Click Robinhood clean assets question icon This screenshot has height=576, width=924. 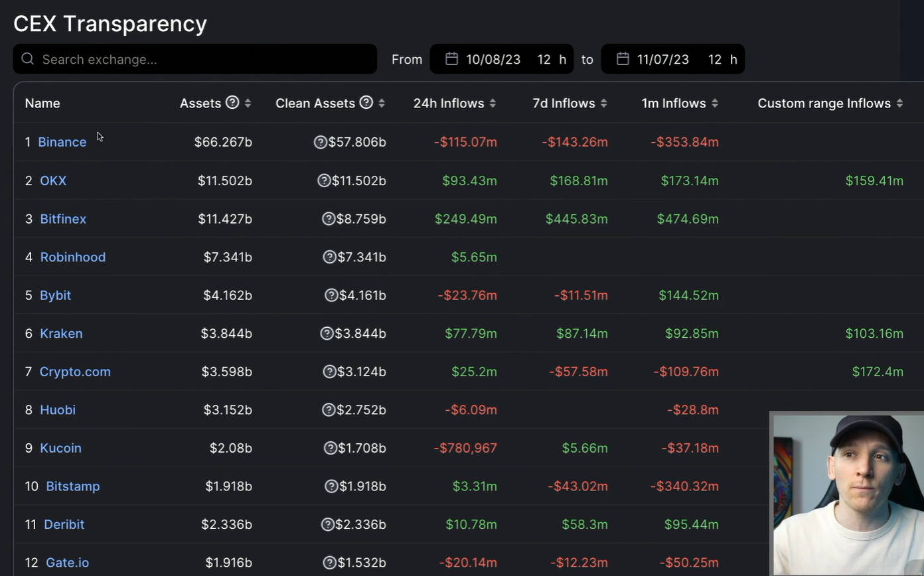point(329,257)
